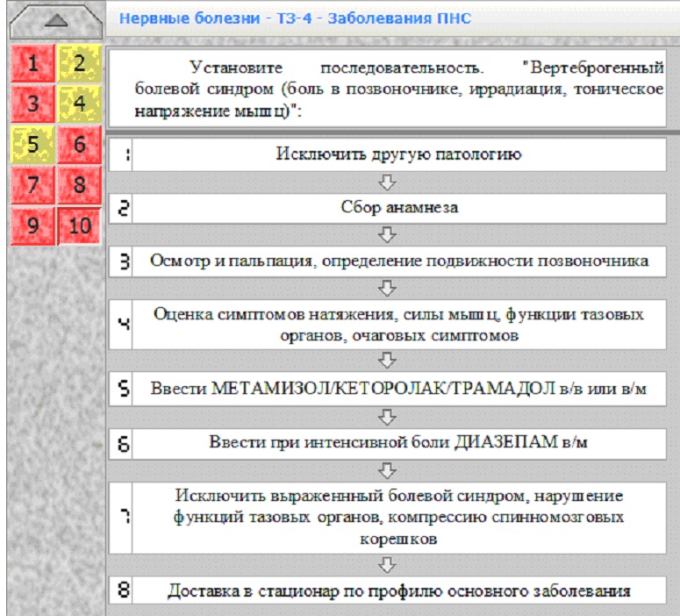680x616 pixels.
Task: Click step 'Осмотр и пальпация' row
Action: (x=387, y=261)
